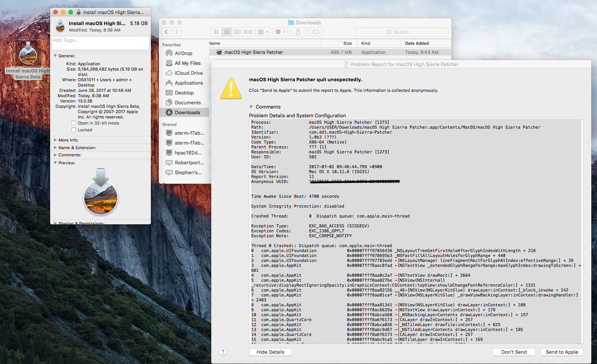Select AirDrop in Finder sidebar
Viewport: 597px width, 364px height.
[x=184, y=53]
